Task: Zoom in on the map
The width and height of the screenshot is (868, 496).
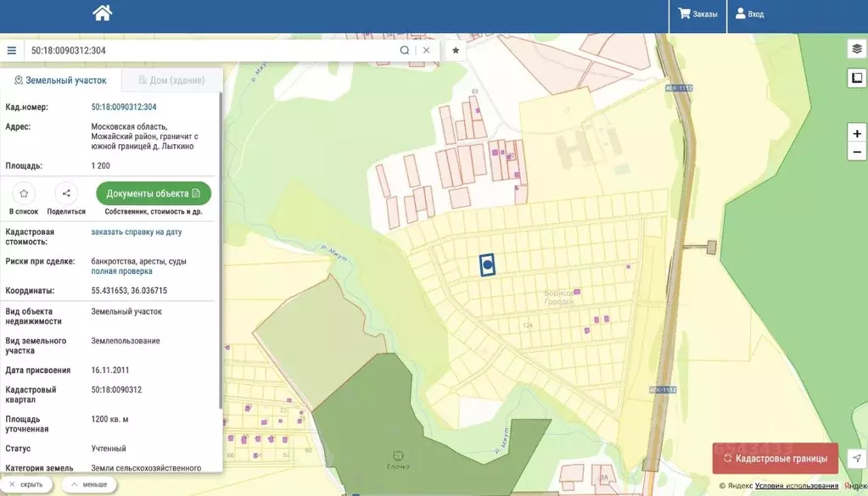Action: [x=856, y=133]
